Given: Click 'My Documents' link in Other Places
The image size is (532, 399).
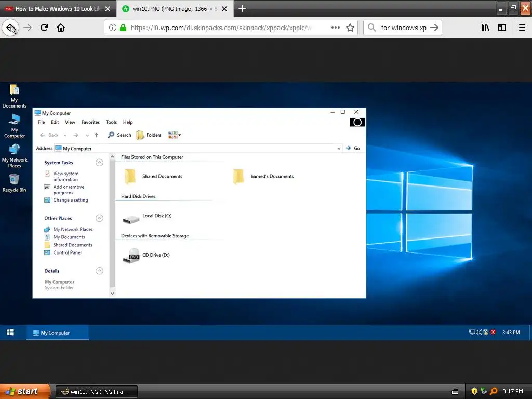Looking at the screenshot, I should [69, 237].
